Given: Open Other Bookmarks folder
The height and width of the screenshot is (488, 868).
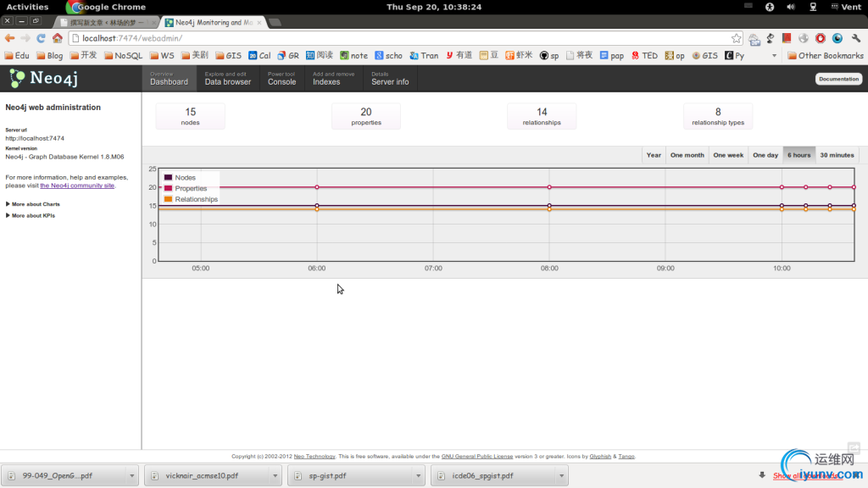Looking at the screenshot, I should pos(826,55).
